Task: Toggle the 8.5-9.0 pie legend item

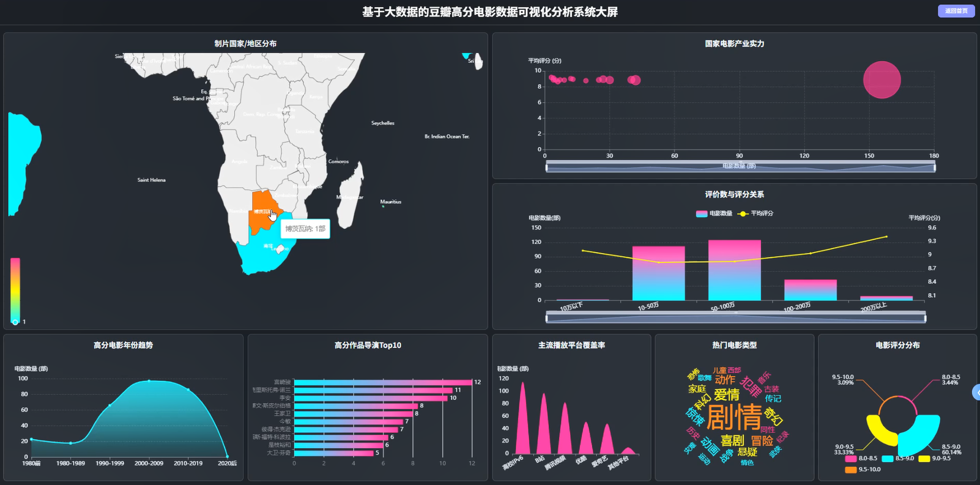Action: pos(897,458)
